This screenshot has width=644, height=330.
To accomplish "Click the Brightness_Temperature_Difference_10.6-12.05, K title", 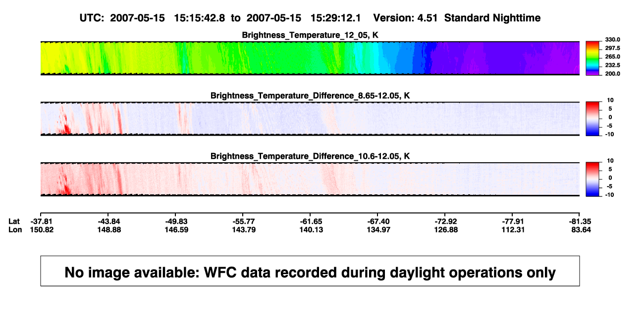I will (310, 156).
